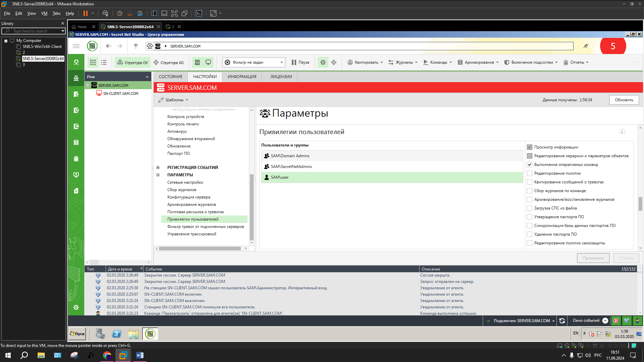The height and width of the screenshot is (362, 644).
Task: Click VMware pause VM toolbar icon
Action: tap(86, 13)
